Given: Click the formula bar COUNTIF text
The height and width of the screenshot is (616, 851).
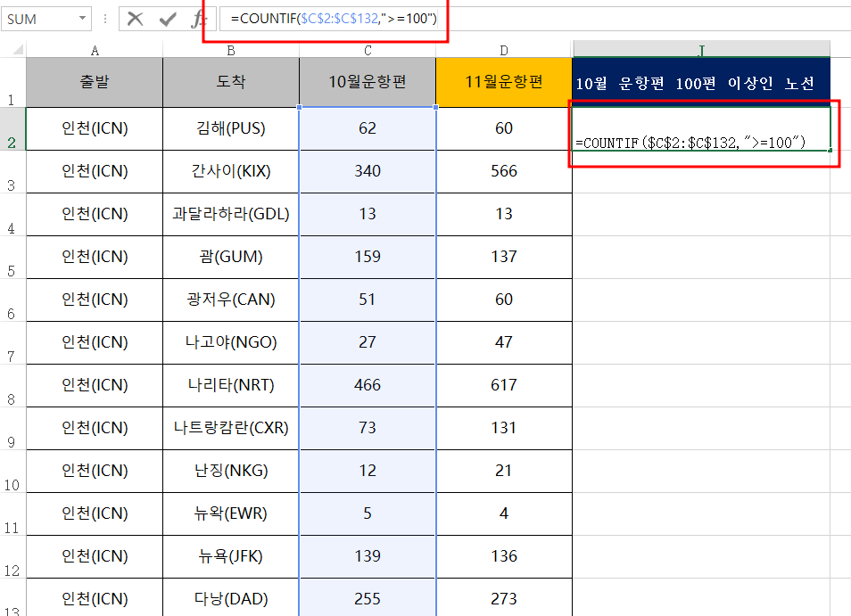Looking at the screenshot, I should tap(334, 19).
